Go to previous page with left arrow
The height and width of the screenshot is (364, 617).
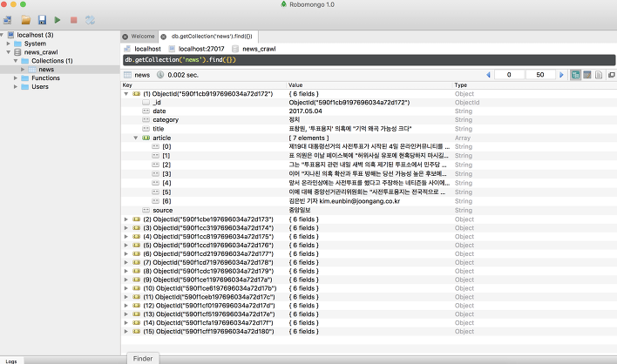(x=488, y=75)
